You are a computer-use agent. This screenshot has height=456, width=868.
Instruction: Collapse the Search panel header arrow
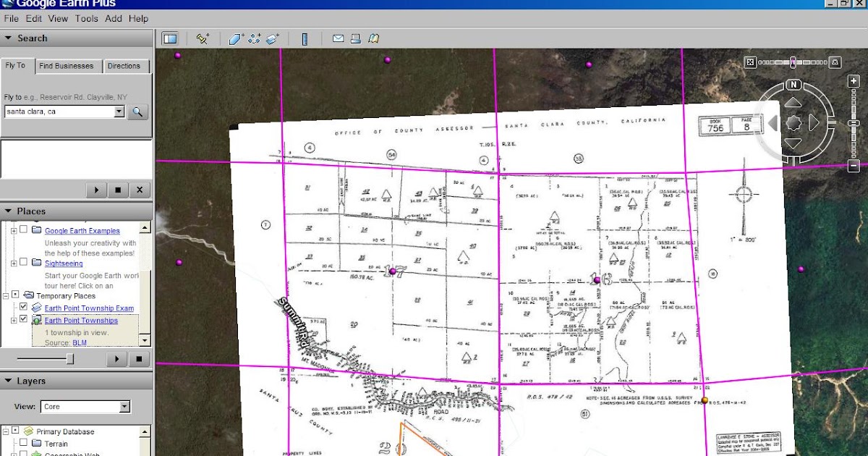pos(8,38)
